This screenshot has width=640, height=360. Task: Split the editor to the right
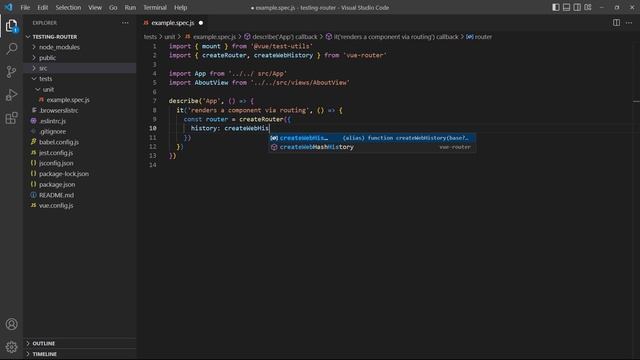616,23
